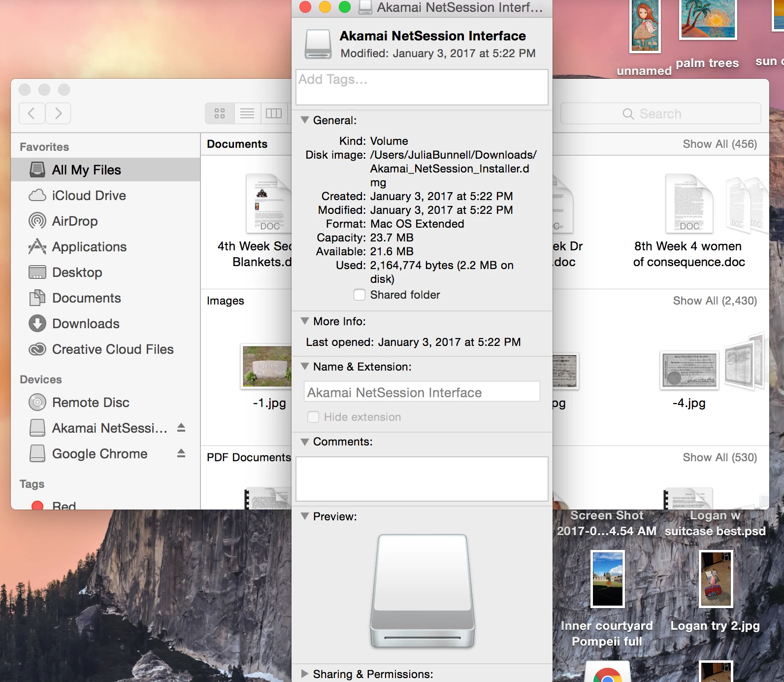Expand the Sharing & Permissions section
Viewport: 784px width, 682px height.
(x=305, y=674)
